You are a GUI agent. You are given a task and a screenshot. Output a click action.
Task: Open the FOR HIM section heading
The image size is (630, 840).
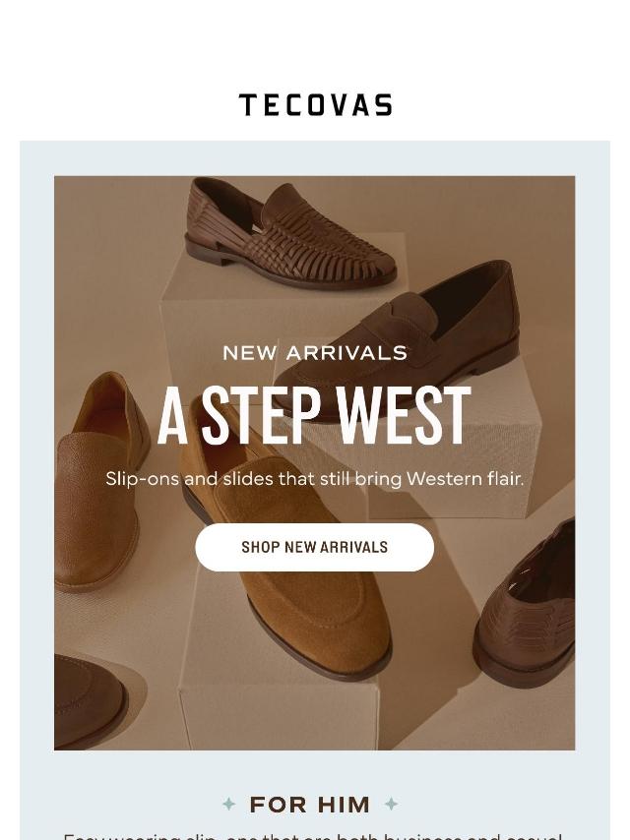click(x=310, y=805)
